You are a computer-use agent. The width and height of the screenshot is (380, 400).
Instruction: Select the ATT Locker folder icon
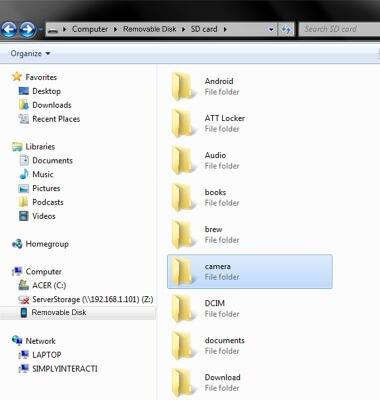tap(182, 123)
